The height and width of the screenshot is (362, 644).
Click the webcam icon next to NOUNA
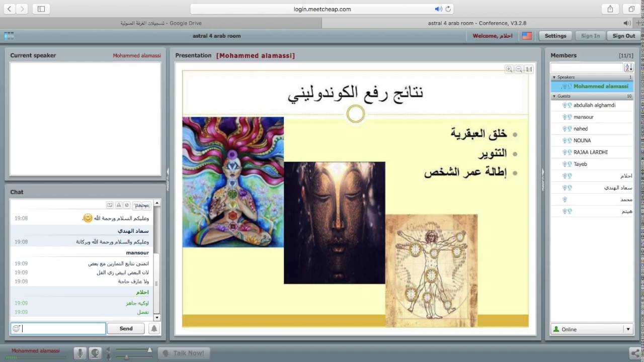pyautogui.click(x=570, y=140)
